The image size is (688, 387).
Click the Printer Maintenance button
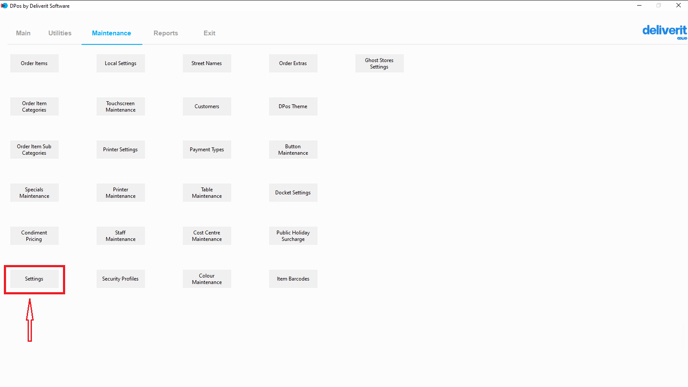pyautogui.click(x=121, y=193)
